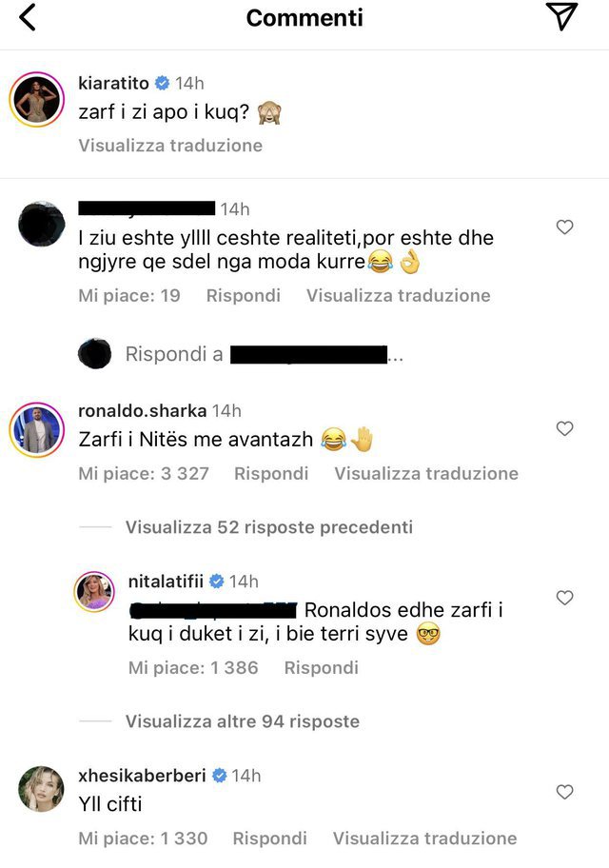Like xhesikaberberi's 'Yll cifti' comment
Image resolution: width=609 pixels, height=868 pixels.
[x=564, y=792]
